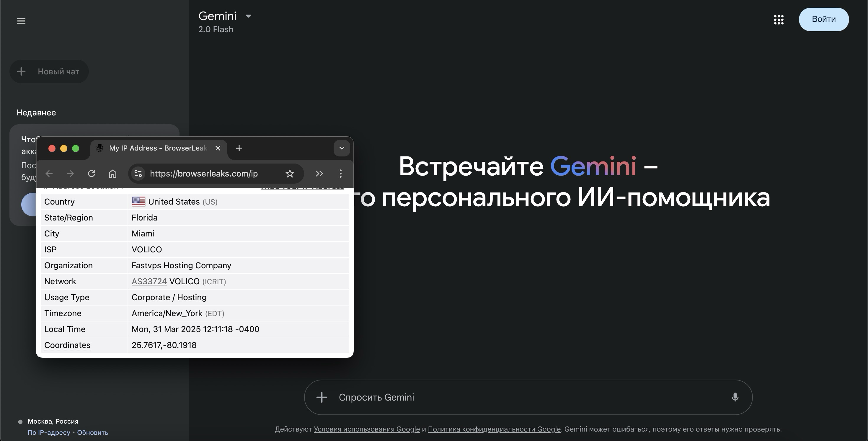Open Условия использования Google link
This screenshot has height=441, width=868.
click(367, 429)
